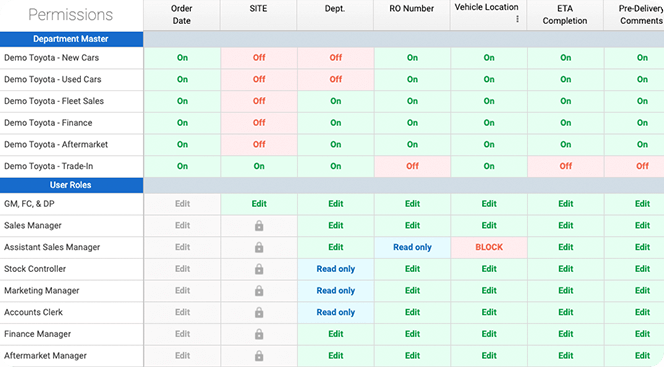Toggle SITE Off for Demo Toyota - New Cars

coord(259,58)
